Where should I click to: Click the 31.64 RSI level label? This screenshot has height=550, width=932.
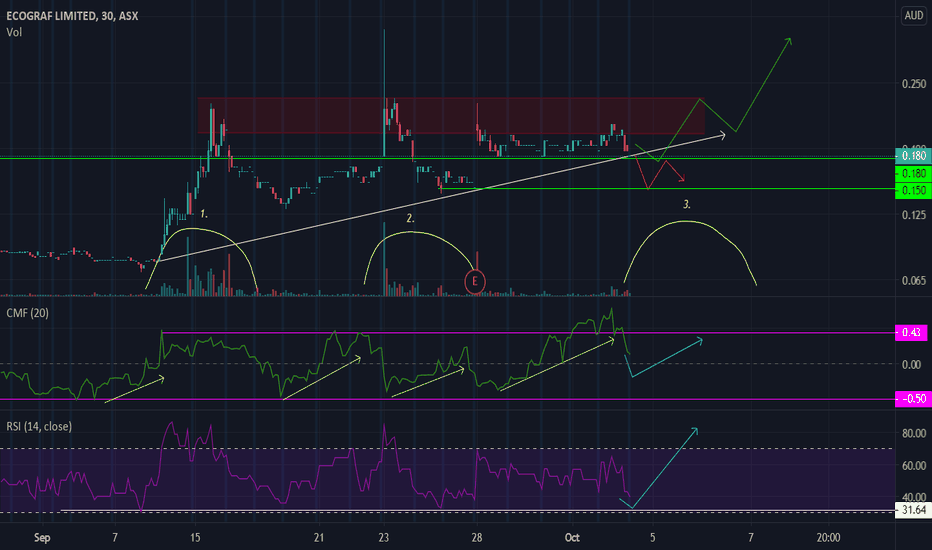point(913,510)
